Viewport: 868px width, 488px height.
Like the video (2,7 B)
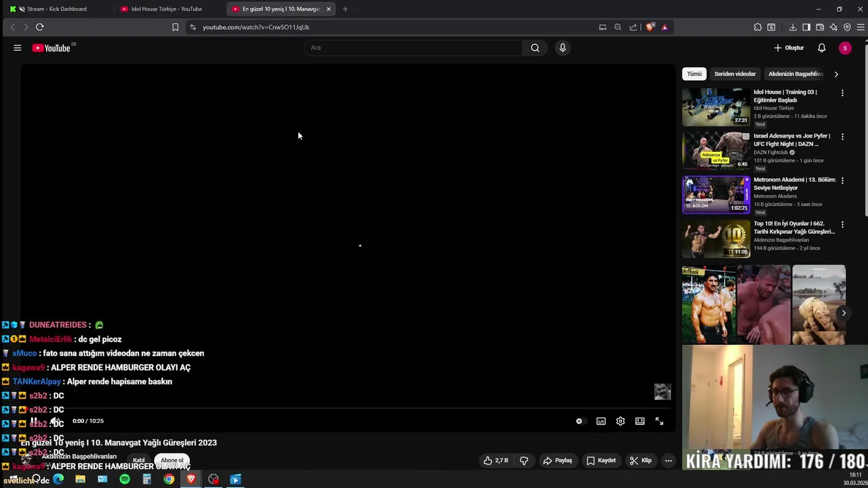click(496, 460)
